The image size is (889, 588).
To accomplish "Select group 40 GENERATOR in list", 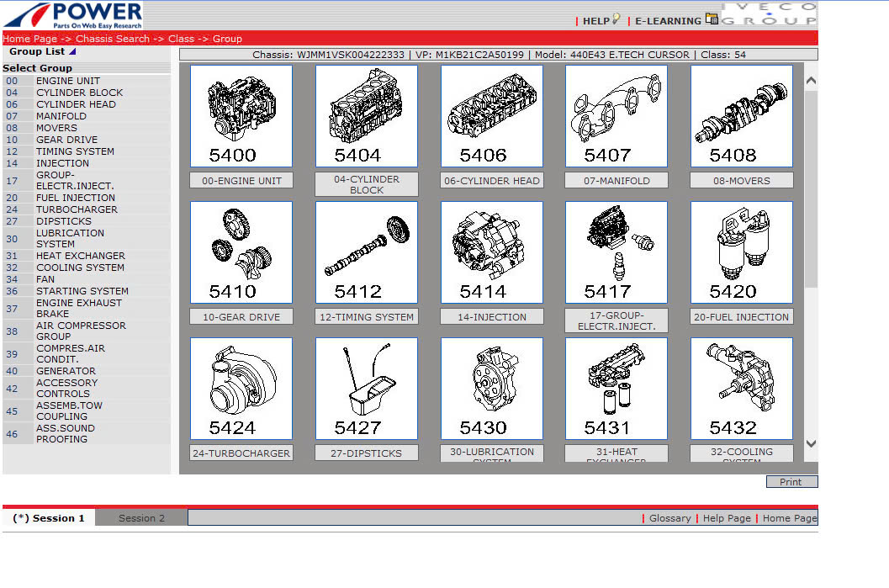I will (86, 371).
